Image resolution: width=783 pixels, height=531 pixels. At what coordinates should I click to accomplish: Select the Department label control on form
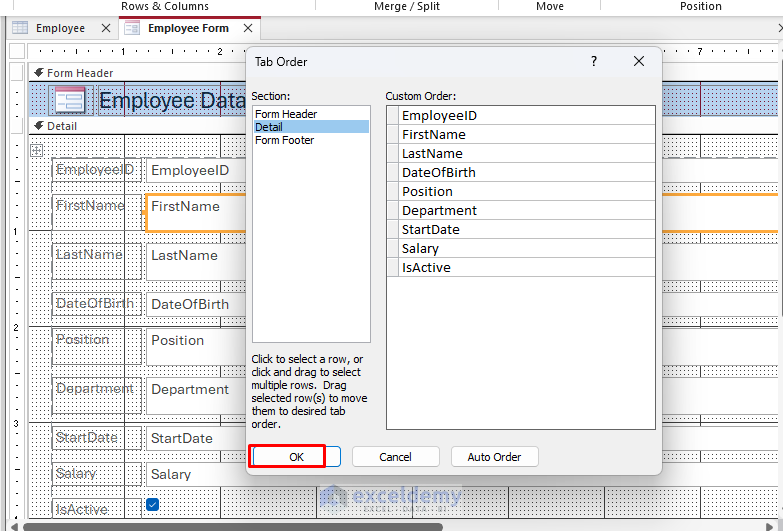click(x=96, y=395)
